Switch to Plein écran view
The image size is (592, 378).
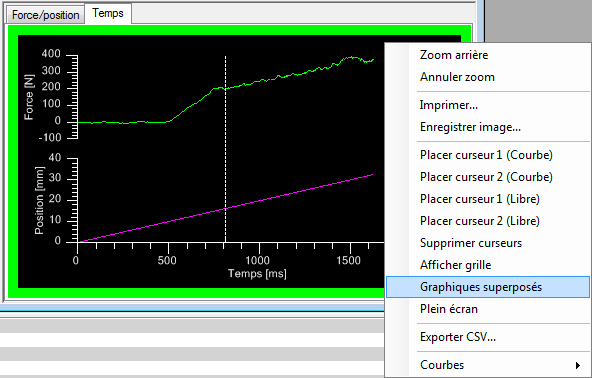click(487, 309)
